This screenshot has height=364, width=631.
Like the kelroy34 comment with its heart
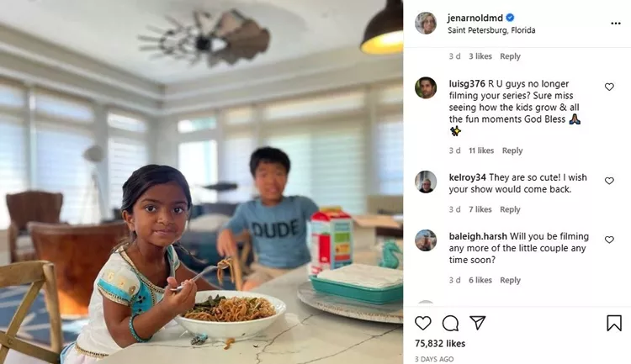[609, 181]
